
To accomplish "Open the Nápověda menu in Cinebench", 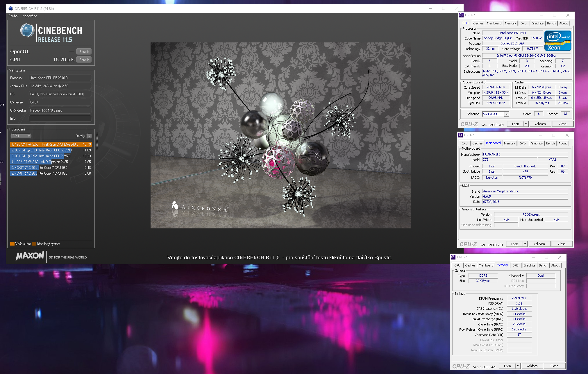I will 30,16.
